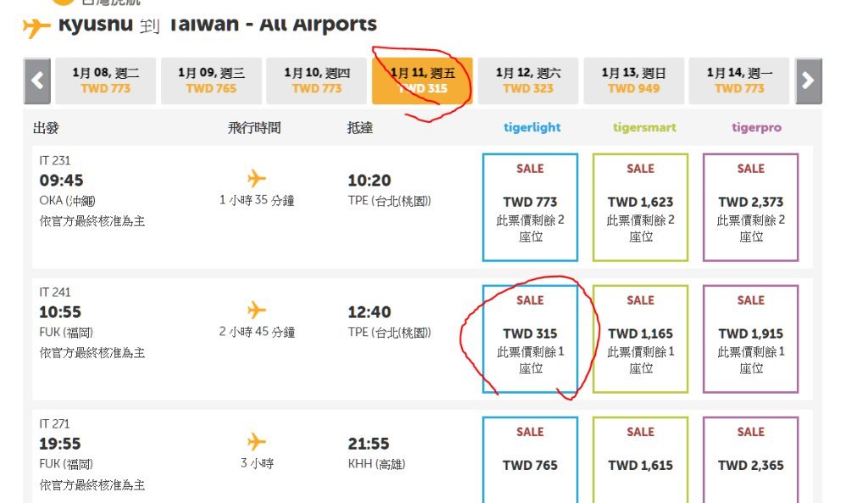Click the plane icon for flight IT 231
The width and height of the screenshot is (868, 503).
[256, 178]
